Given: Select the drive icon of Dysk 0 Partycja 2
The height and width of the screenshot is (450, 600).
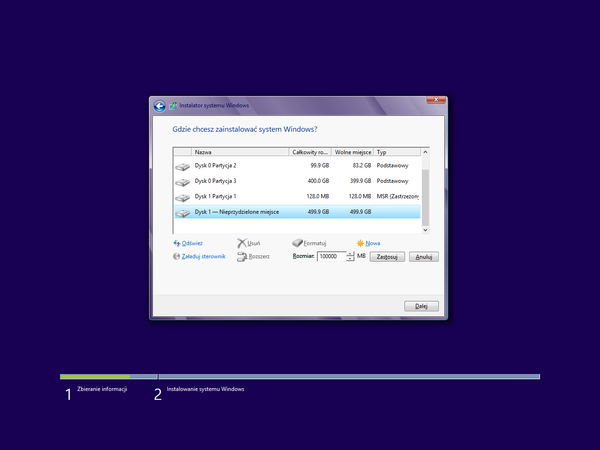Looking at the screenshot, I should pyautogui.click(x=182, y=166).
